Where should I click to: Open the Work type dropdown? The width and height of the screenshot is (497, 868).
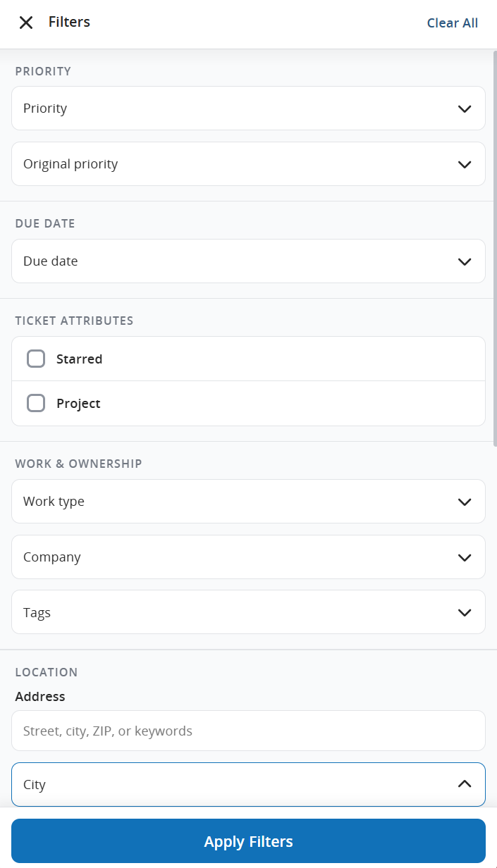tap(248, 502)
